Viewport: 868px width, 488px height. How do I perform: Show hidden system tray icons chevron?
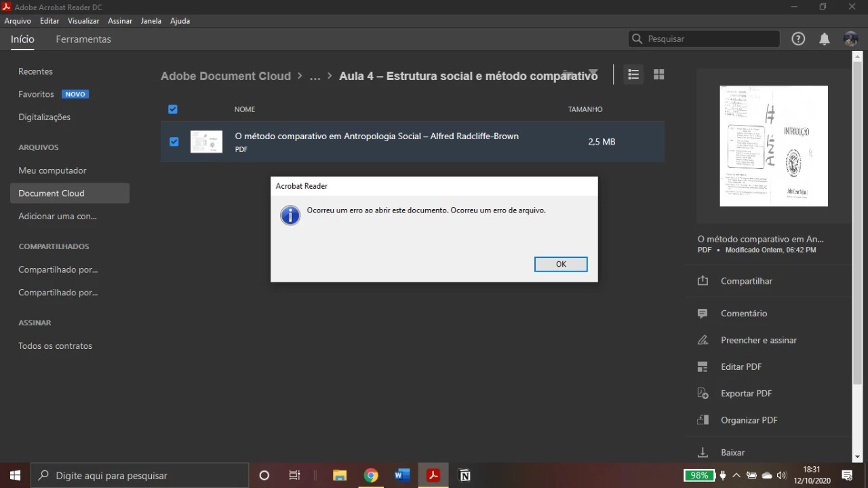tap(736, 476)
